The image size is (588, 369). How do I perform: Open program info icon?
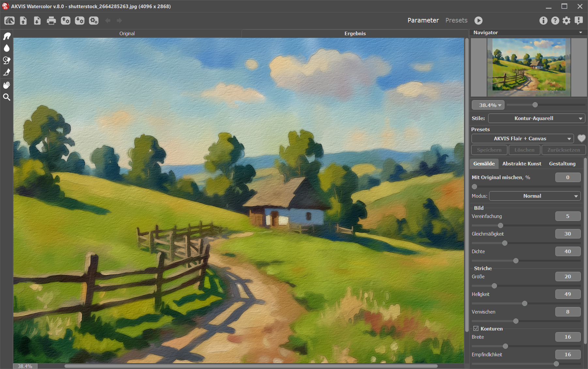point(543,21)
